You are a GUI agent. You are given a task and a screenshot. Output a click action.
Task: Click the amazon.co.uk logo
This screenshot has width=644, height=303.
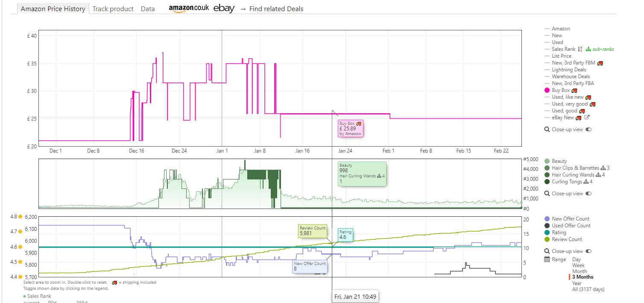(x=189, y=8)
